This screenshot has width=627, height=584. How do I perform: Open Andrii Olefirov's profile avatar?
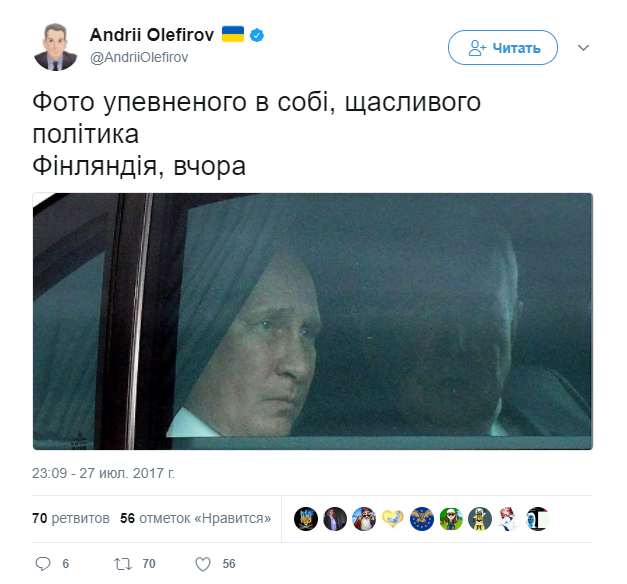point(56,47)
